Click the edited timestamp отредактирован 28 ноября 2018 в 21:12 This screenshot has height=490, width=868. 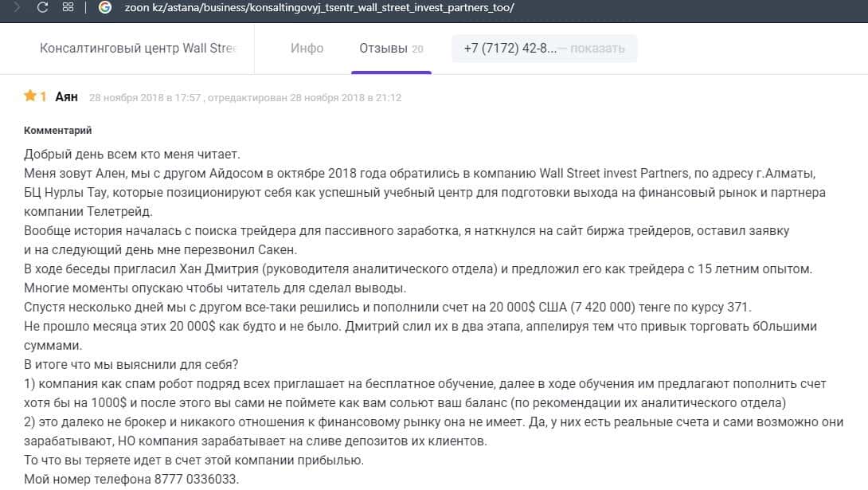[304, 97]
